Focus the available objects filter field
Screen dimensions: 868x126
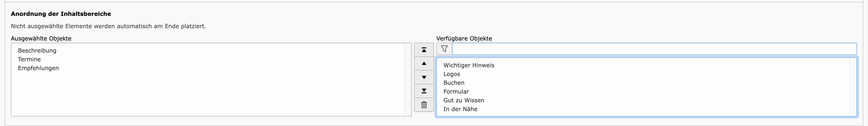tap(654, 49)
